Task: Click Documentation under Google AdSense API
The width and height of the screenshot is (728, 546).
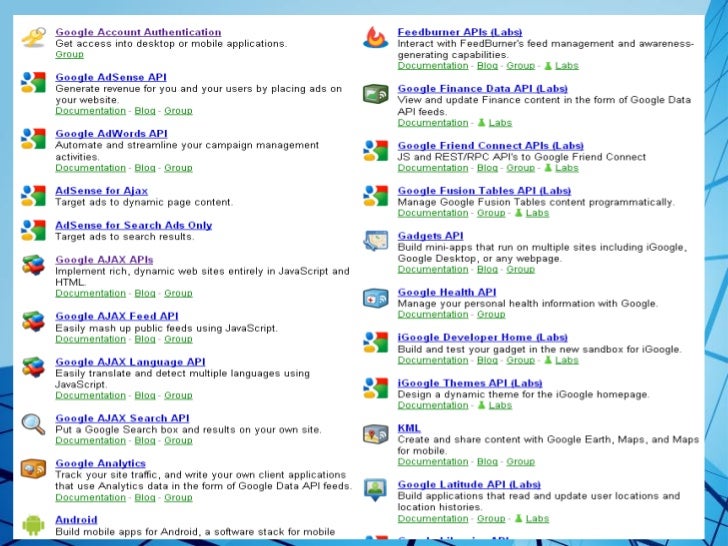Action: (x=91, y=111)
